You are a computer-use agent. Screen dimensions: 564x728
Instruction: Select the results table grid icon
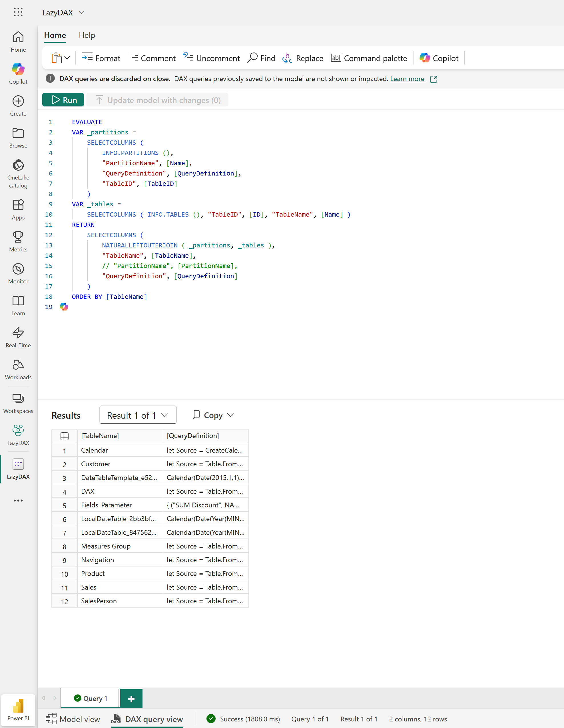(64, 436)
